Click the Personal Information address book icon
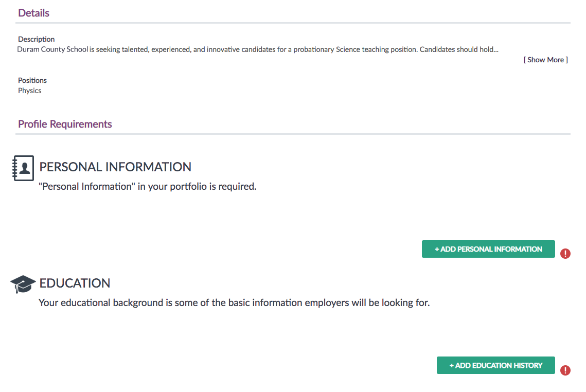Image resolution: width=586 pixels, height=392 pixels. click(23, 168)
